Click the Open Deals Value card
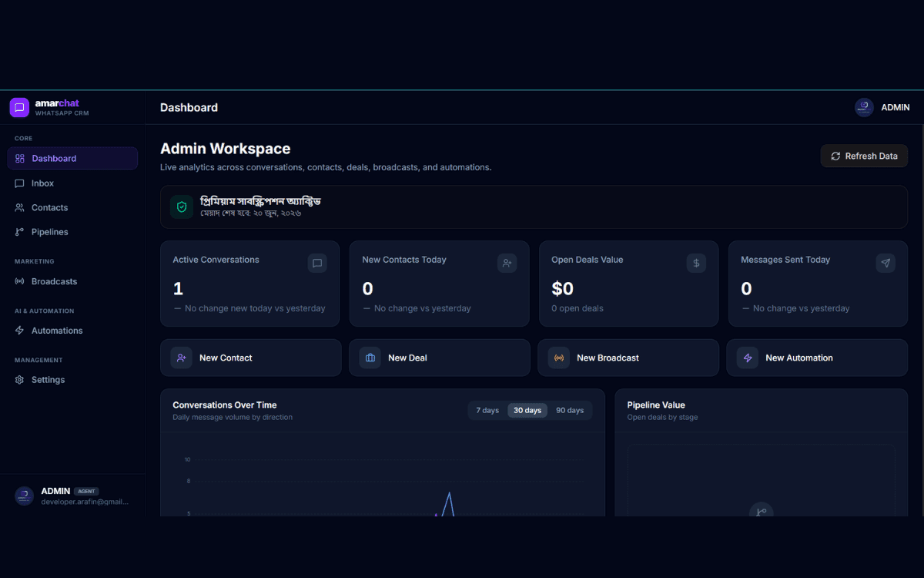Image resolution: width=924 pixels, height=578 pixels. (x=628, y=284)
